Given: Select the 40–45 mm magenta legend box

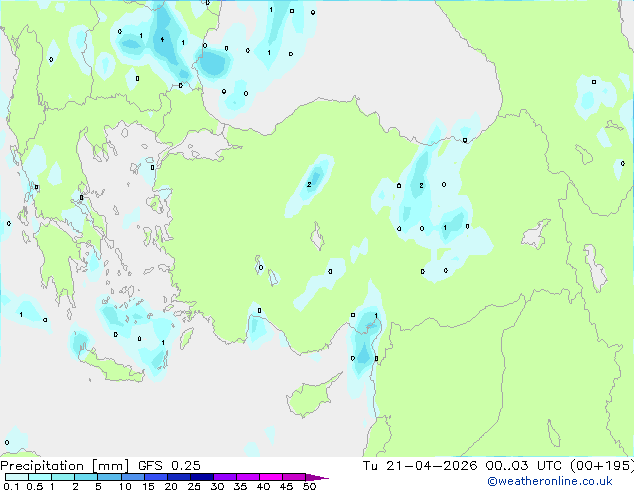Looking at the screenshot, I should pos(271,477).
